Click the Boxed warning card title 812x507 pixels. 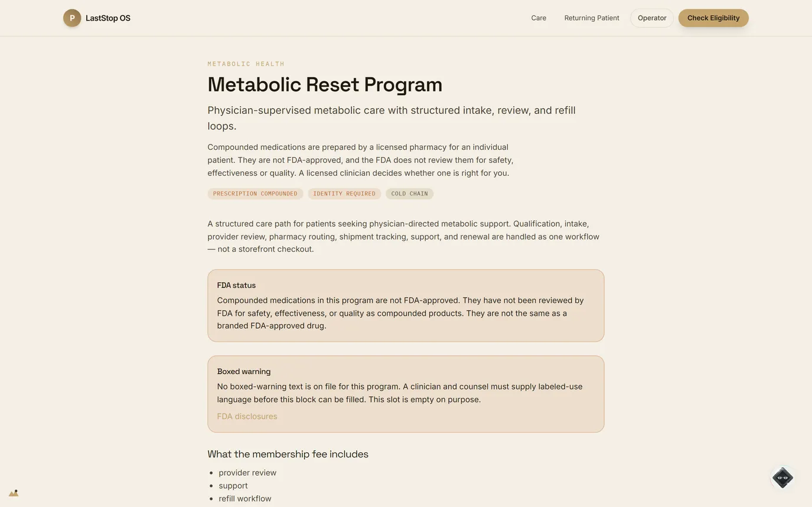tap(244, 371)
